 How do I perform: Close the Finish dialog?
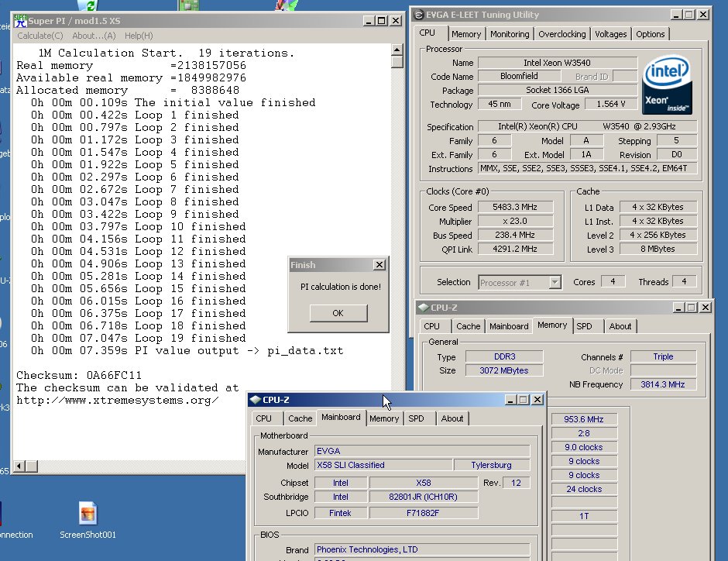click(x=379, y=265)
